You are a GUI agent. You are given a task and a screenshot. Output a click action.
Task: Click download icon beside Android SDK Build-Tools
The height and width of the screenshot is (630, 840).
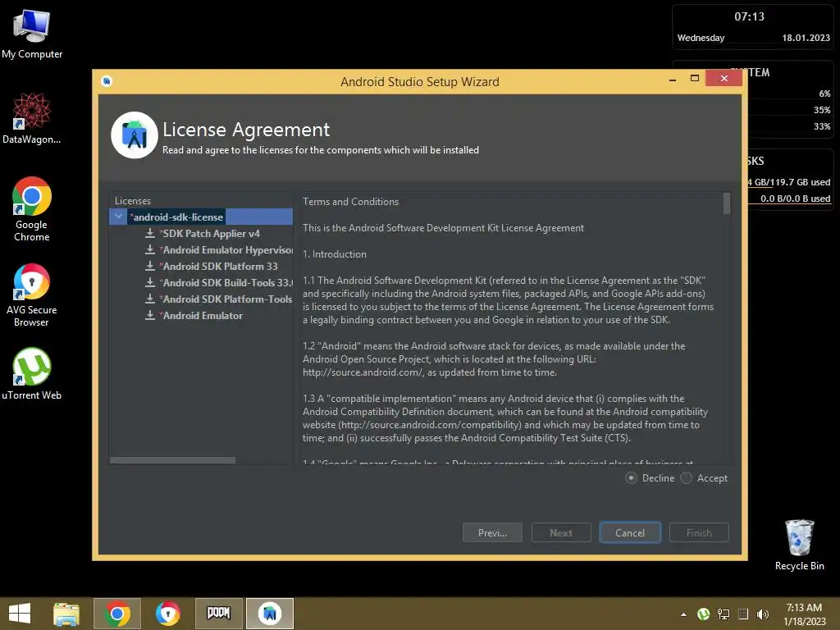click(150, 283)
